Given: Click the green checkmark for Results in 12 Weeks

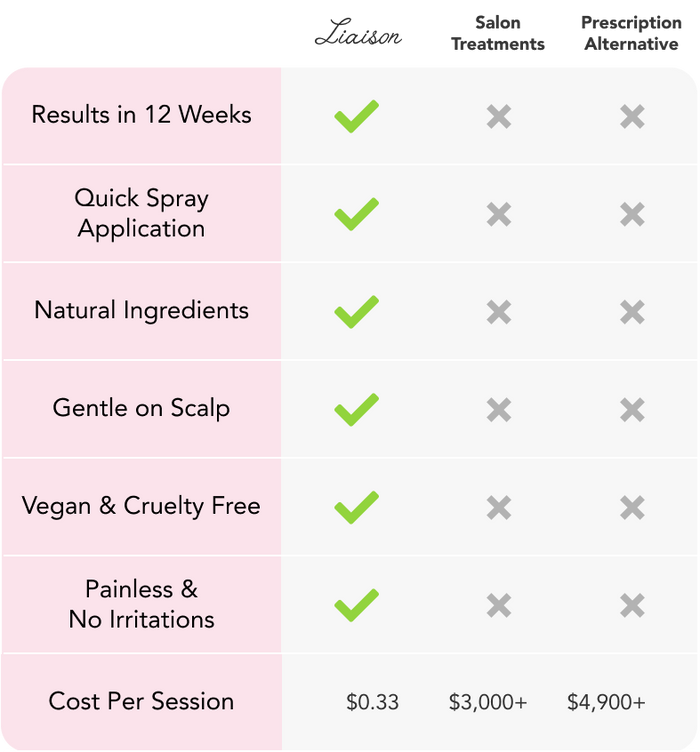Looking at the screenshot, I should [356, 116].
